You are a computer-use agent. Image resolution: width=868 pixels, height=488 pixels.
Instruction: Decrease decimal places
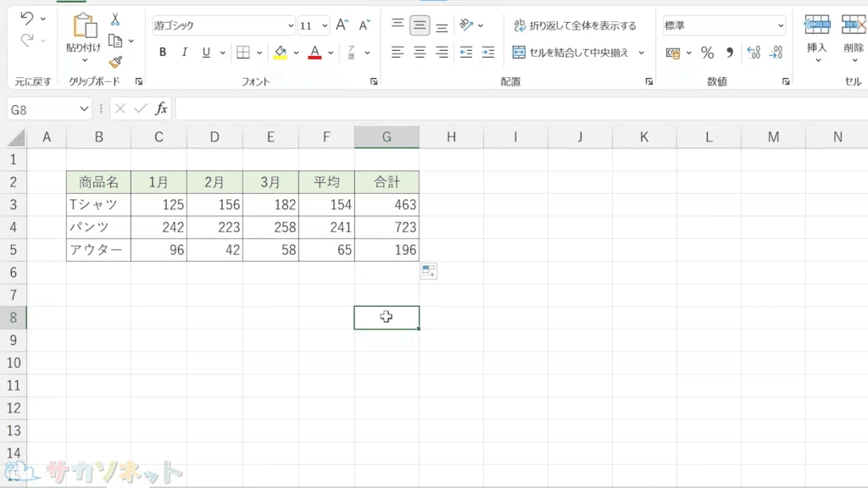[x=776, y=53]
